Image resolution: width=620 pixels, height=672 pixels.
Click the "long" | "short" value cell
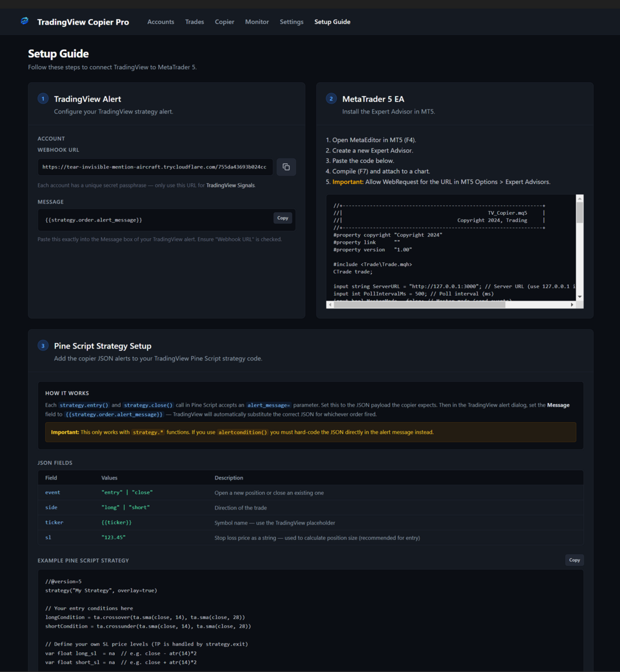(x=126, y=507)
